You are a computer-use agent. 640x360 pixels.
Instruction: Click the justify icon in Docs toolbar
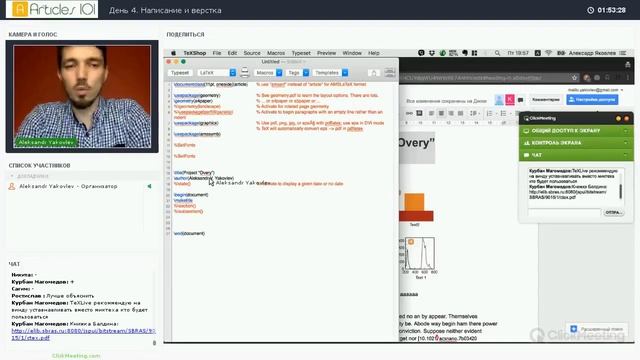point(460,113)
